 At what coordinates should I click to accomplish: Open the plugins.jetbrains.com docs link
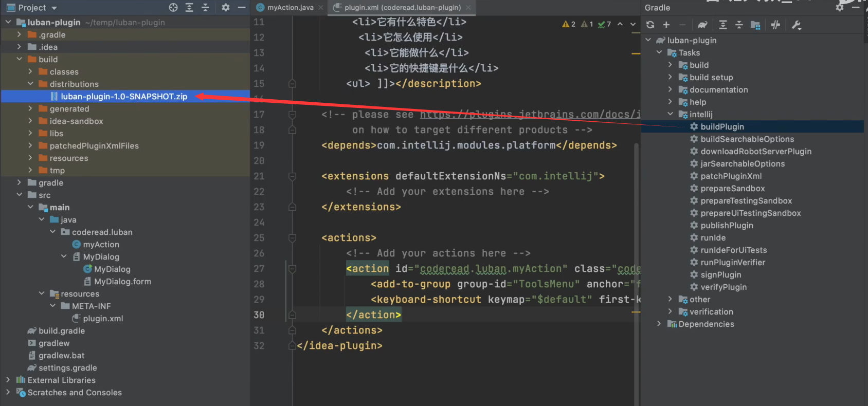click(x=530, y=115)
